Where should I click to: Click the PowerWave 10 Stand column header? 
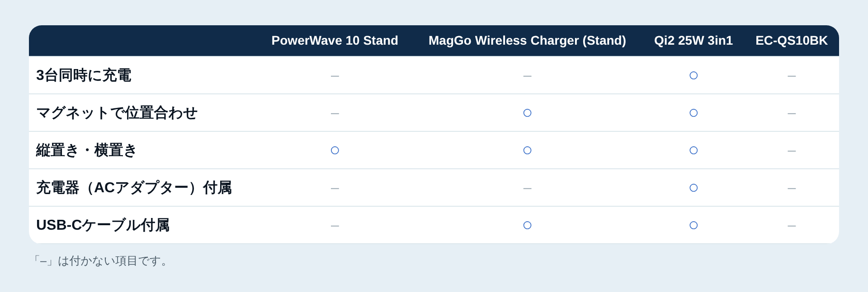coord(335,41)
